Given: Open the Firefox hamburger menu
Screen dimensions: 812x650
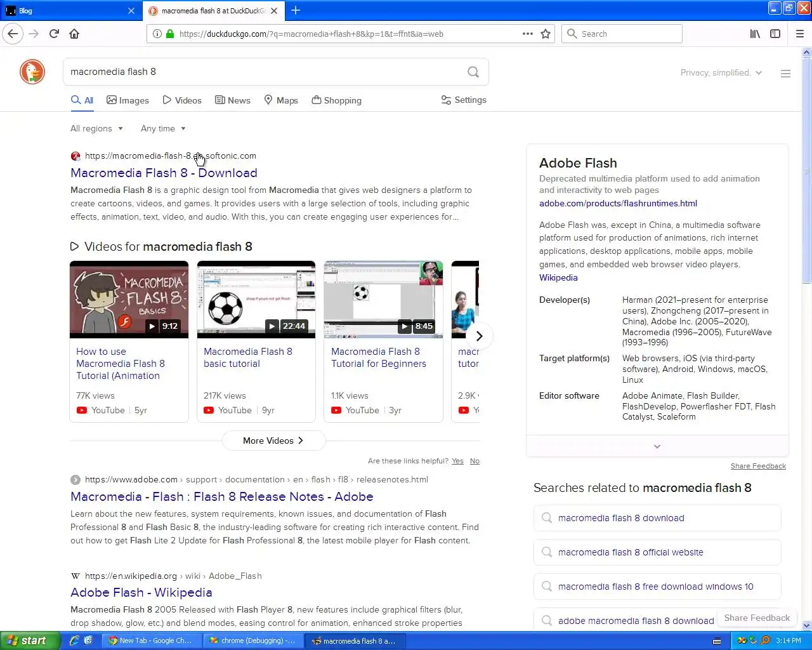Looking at the screenshot, I should 799,34.
